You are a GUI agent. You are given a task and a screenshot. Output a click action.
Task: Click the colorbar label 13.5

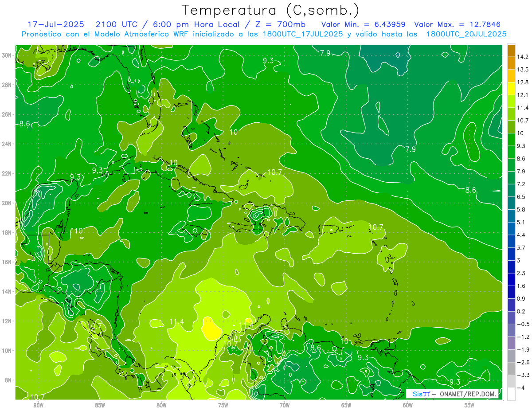pos(523,70)
